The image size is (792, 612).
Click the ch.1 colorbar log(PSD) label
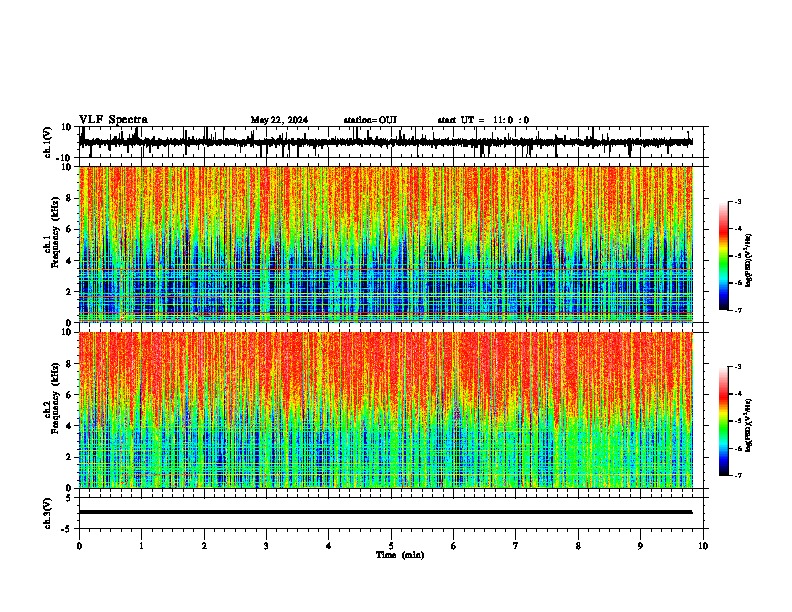(749, 261)
